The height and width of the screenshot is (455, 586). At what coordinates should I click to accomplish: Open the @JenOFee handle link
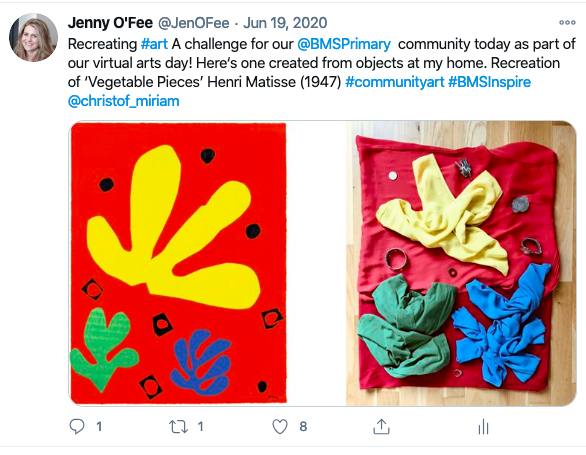pos(194,23)
